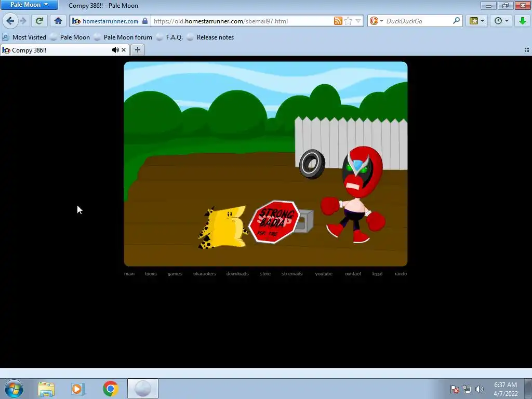The width and height of the screenshot is (532, 399).
Task: Mute the Compy 386!! tab audio
Action: pos(115,50)
